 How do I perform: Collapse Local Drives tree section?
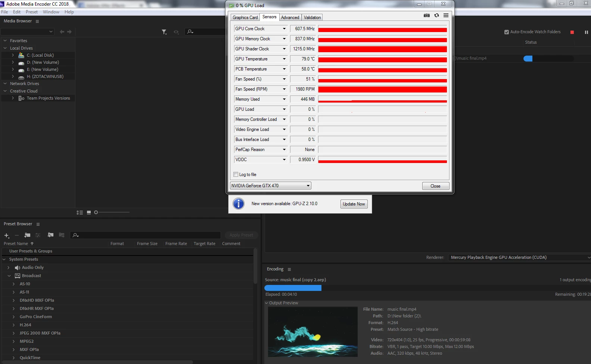click(x=5, y=48)
